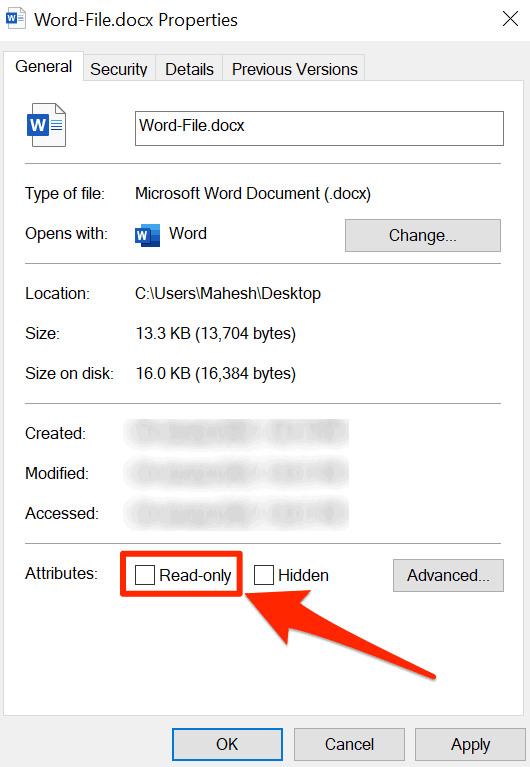Click into the Word-File.docx filename field
530x767 pixels.
[319, 128]
